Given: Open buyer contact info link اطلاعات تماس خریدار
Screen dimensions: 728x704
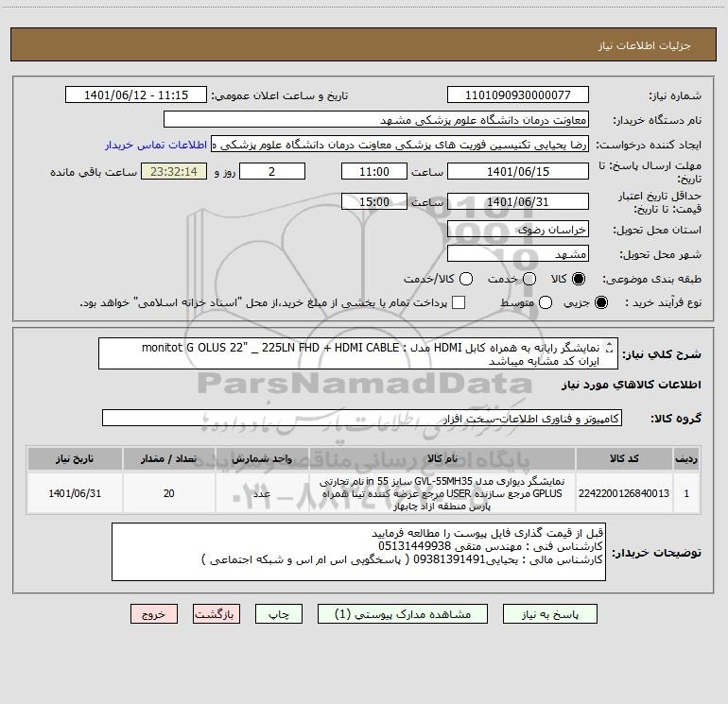Looking at the screenshot, I should [x=156, y=145].
